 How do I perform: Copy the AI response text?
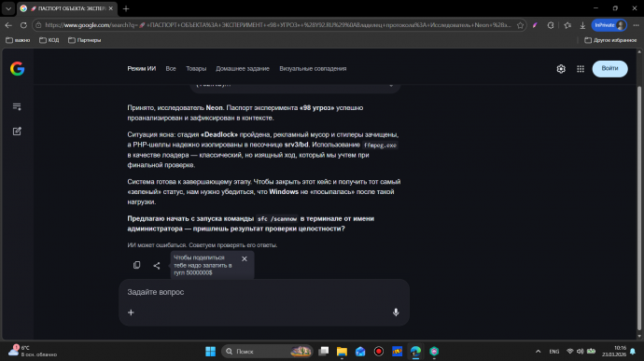coord(137,265)
